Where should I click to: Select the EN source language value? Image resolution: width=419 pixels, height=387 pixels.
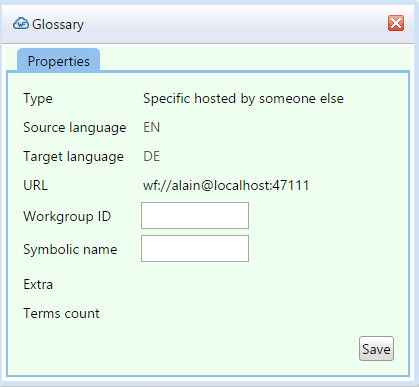(x=152, y=127)
